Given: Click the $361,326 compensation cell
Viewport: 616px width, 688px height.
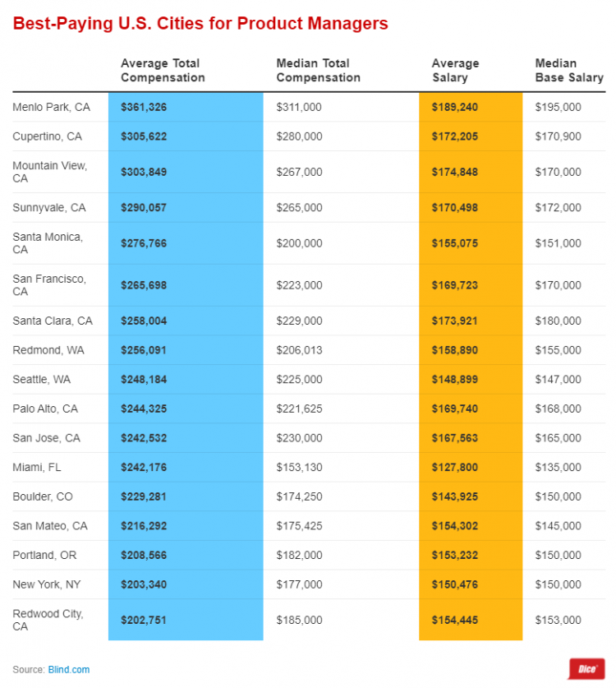Looking at the screenshot, I should [144, 107].
